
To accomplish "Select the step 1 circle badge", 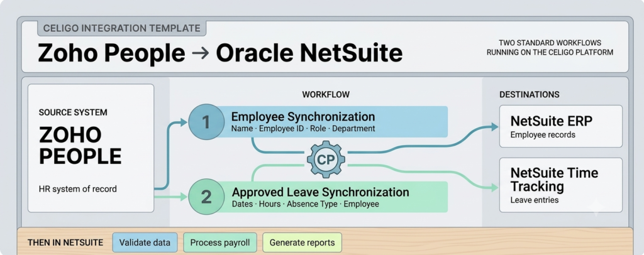I will tap(206, 122).
